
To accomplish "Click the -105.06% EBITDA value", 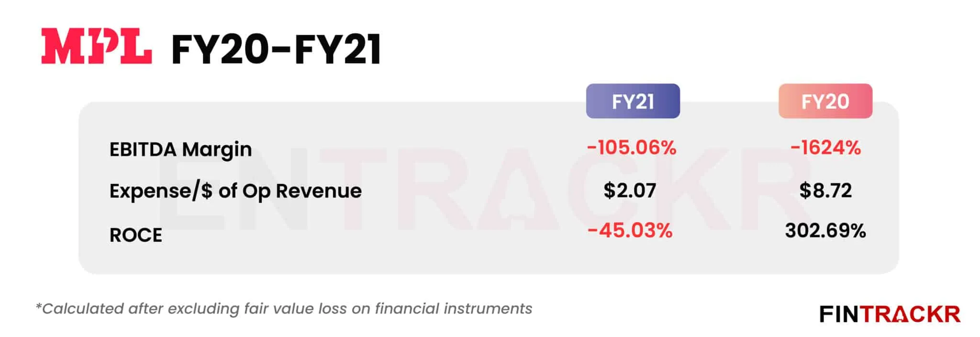I will click(x=632, y=147).
